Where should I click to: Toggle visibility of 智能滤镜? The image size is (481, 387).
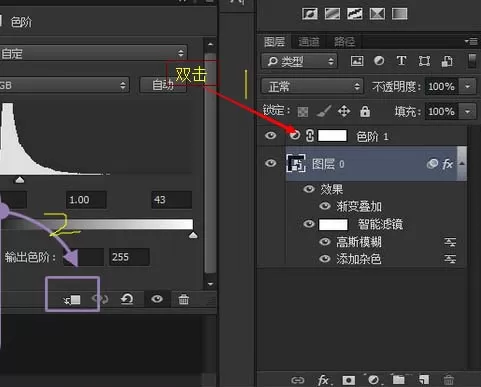click(x=309, y=224)
